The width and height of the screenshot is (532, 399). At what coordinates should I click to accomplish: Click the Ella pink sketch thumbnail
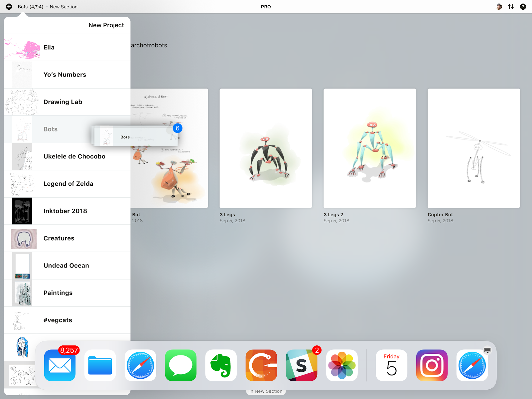[22, 49]
